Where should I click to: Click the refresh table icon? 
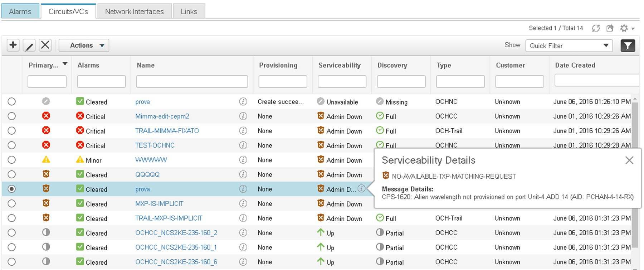pyautogui.click(x=596, y=28)
